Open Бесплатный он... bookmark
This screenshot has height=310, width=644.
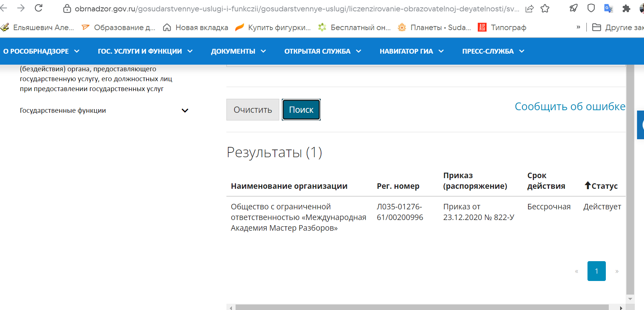click(x=354, y=27)
